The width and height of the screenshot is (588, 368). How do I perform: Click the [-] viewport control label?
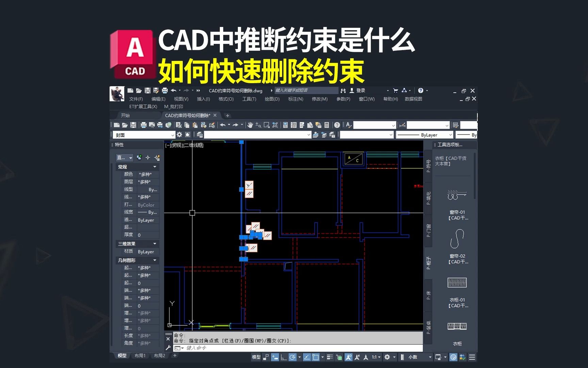coord(168,145)
